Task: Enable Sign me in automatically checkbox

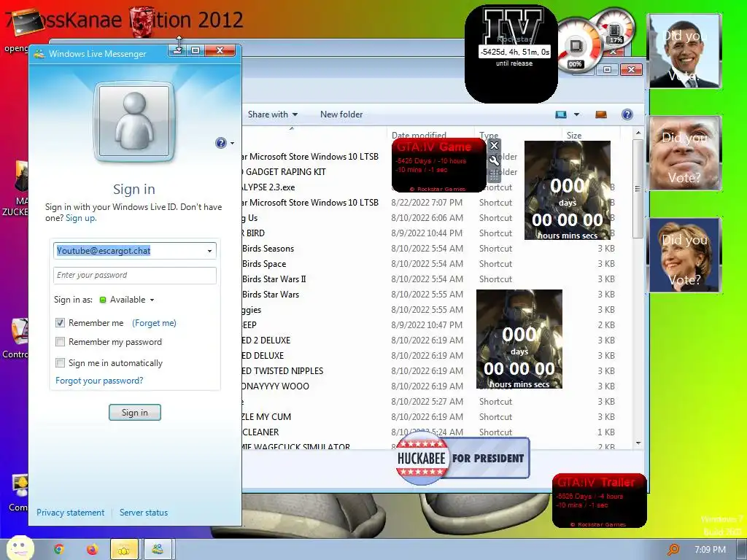Action: (x=60, y=363)
